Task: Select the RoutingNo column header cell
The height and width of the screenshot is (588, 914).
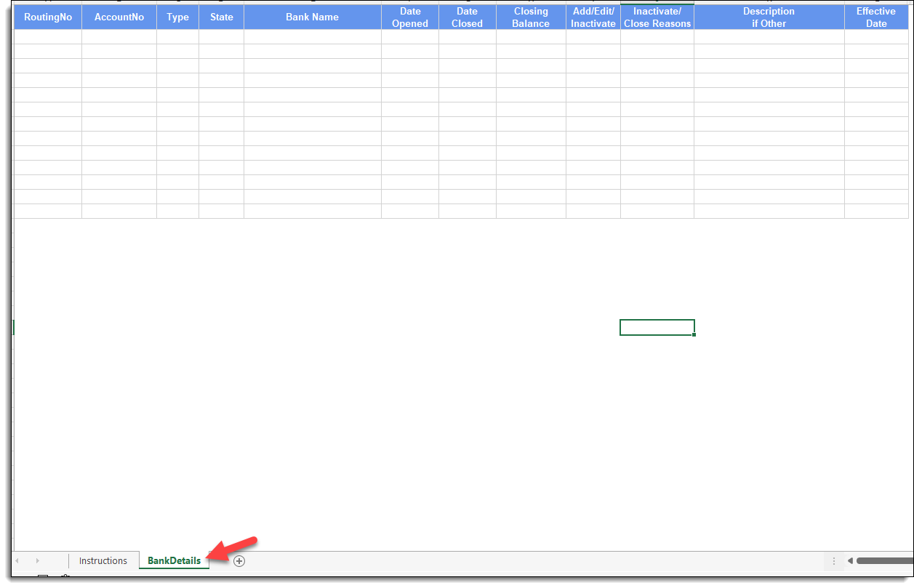Action: click(48, 17)
